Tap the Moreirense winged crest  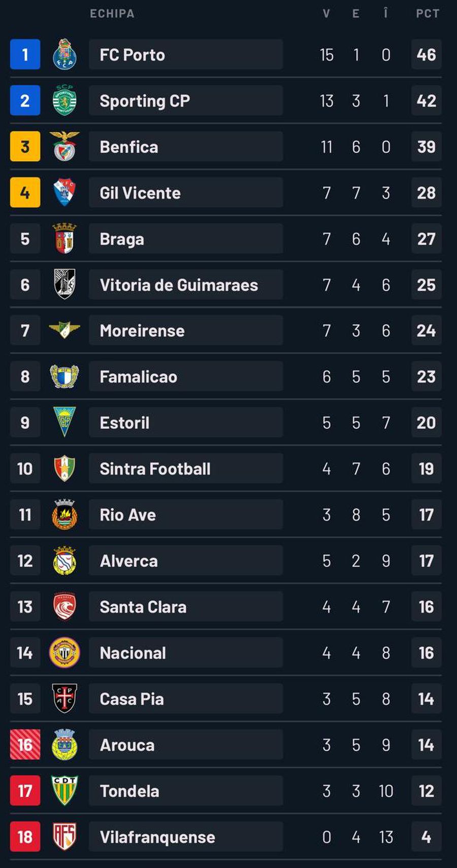(64, 330)
